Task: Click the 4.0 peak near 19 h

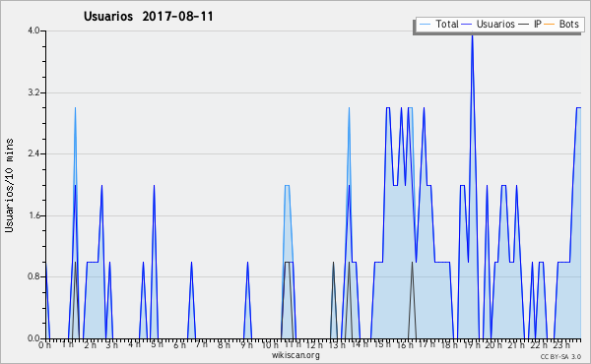Action: pyautogui.click(x=472, y=34)
